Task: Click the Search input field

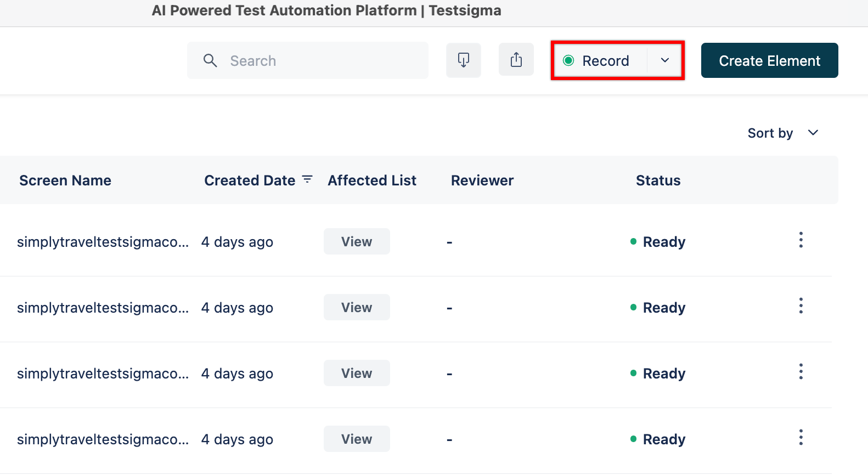Action: point(308,60)
